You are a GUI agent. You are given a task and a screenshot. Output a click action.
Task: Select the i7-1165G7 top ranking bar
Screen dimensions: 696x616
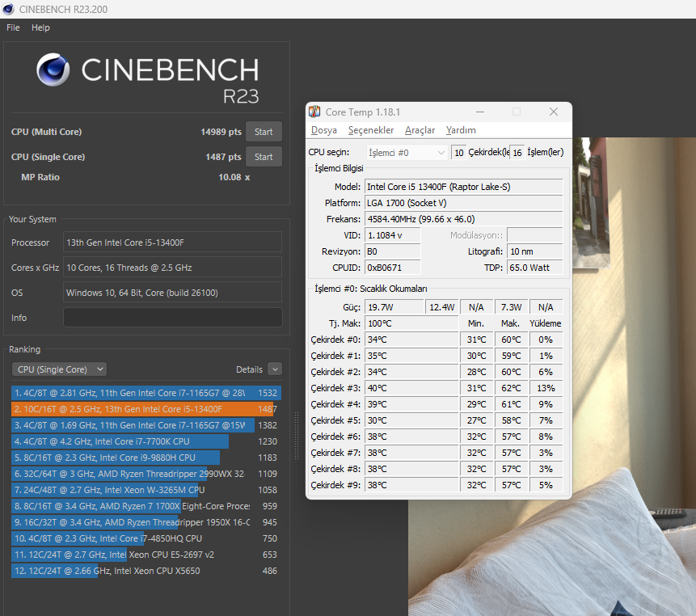tap(146, 393)
